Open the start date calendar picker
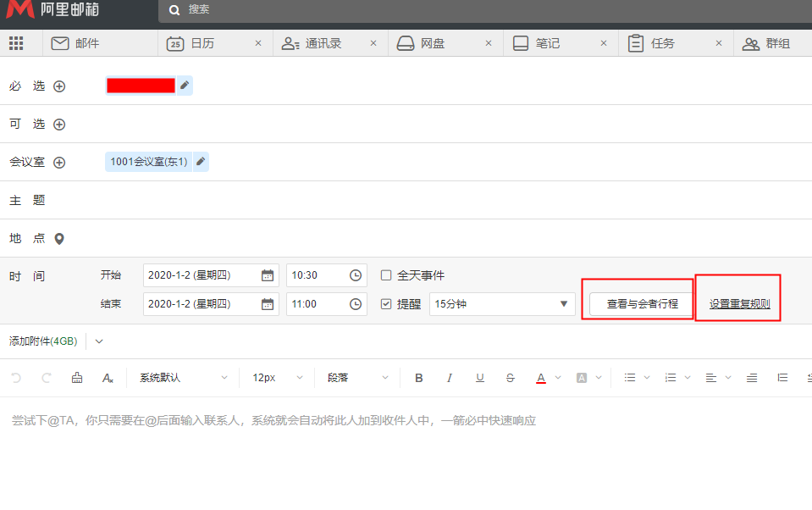 point(268,275)
